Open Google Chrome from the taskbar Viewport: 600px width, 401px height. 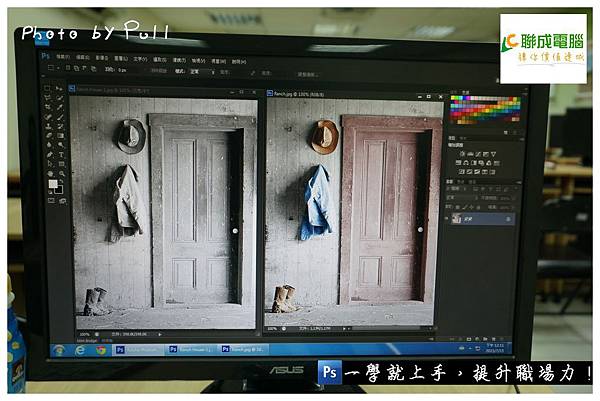(x=101, y=350)
